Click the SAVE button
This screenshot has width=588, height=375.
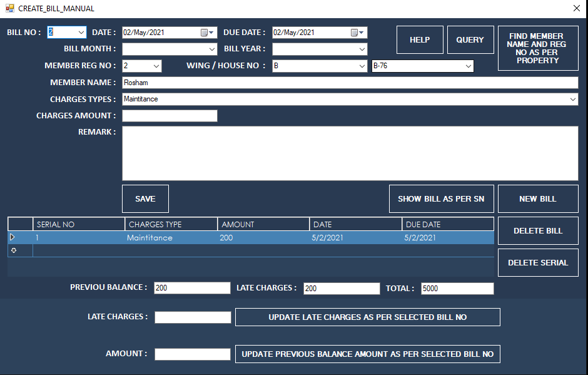[x=145, y=199]
